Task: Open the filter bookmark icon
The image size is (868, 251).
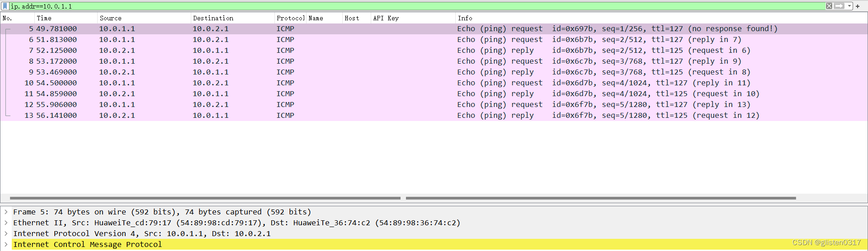Action: click(5, 6)
